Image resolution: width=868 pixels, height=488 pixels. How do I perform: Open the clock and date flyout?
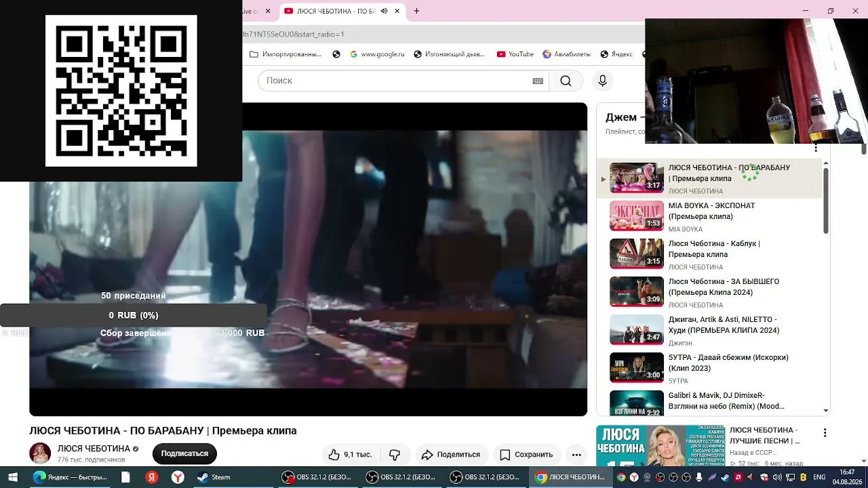(x=848, y=477)
